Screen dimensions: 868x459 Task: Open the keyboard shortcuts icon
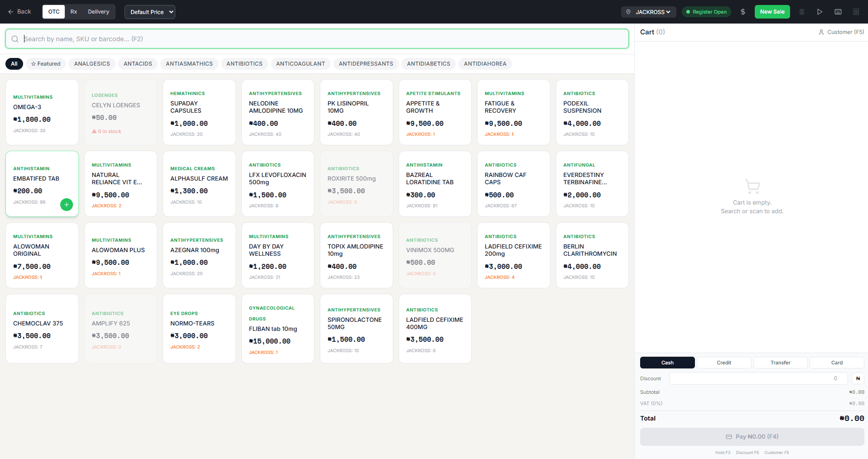(x=838, y=12)
